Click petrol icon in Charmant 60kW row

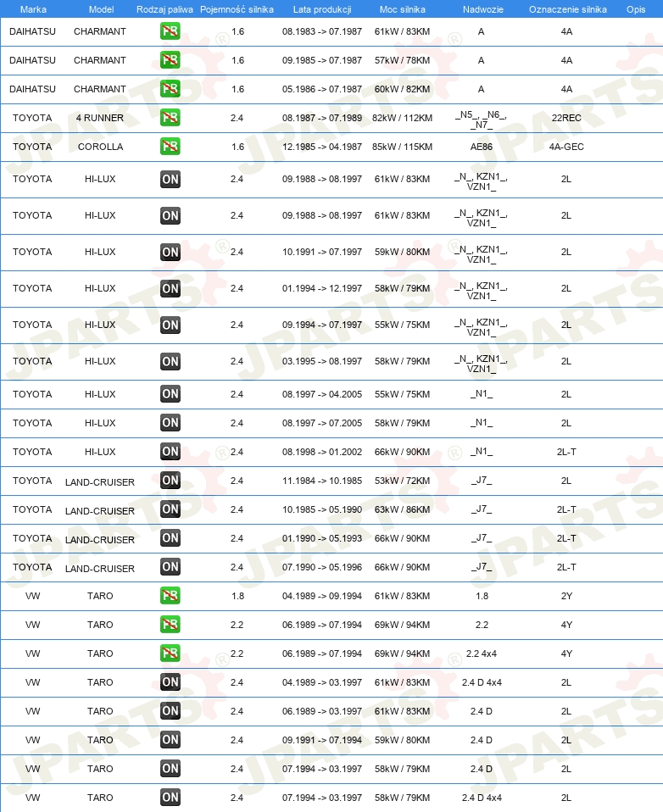coord(170,89)
